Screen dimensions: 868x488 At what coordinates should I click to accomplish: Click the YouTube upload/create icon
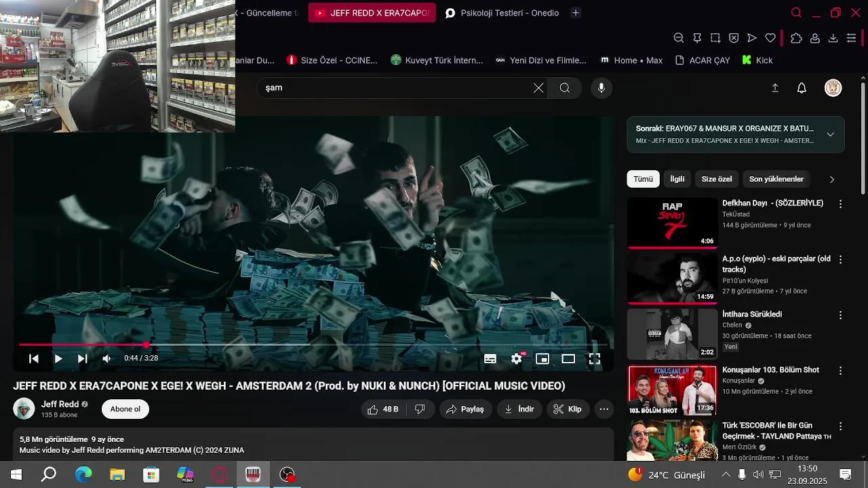[775, 87]
